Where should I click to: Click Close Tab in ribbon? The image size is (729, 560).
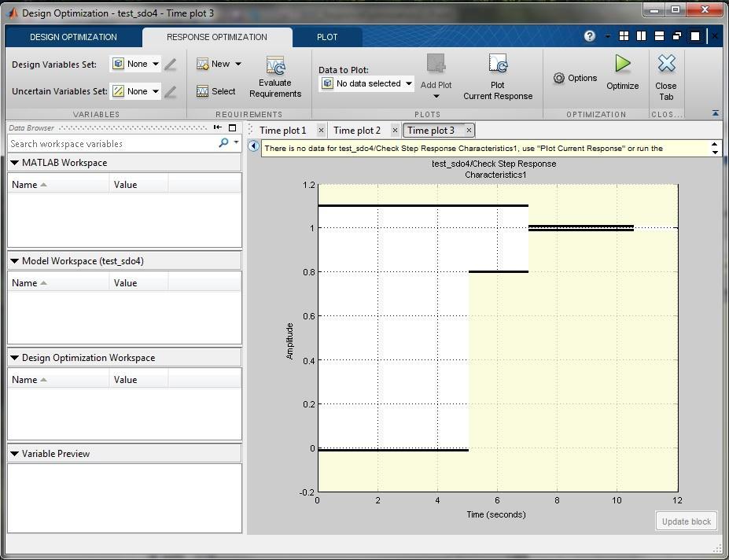(666, 77)
